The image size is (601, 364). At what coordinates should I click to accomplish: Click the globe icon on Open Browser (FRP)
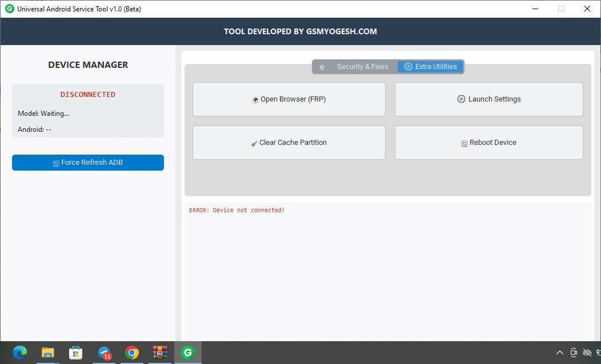coord(255,99)
